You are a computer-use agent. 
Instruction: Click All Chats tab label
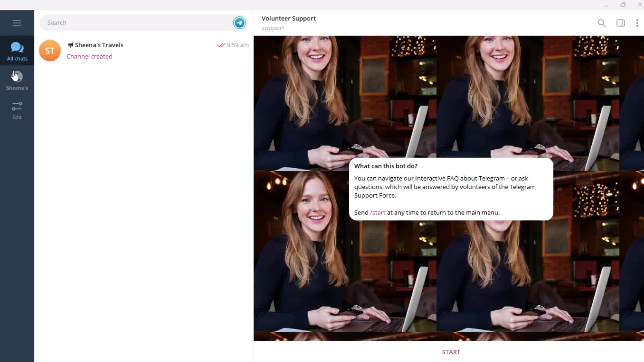[x=17, y=58]
